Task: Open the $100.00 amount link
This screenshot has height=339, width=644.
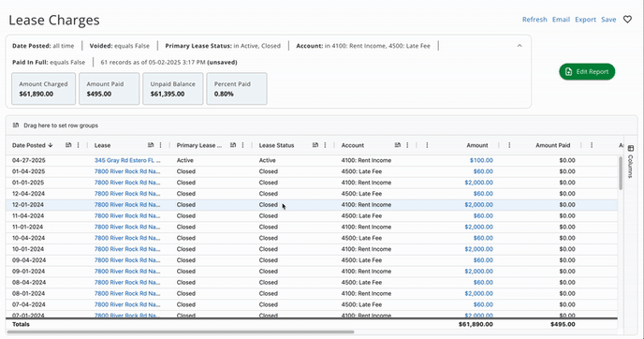Action: [481, 160]
